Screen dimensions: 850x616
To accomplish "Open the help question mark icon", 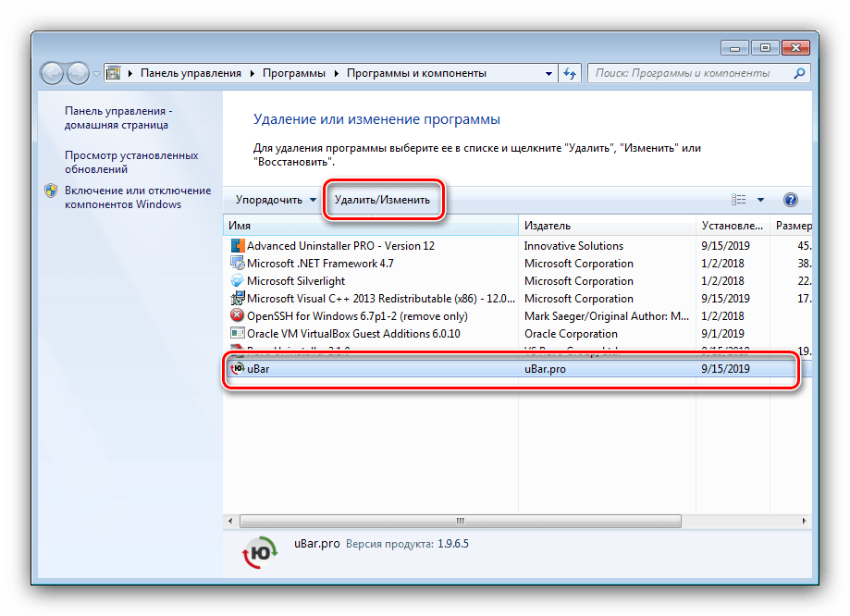I will point(790,200).
